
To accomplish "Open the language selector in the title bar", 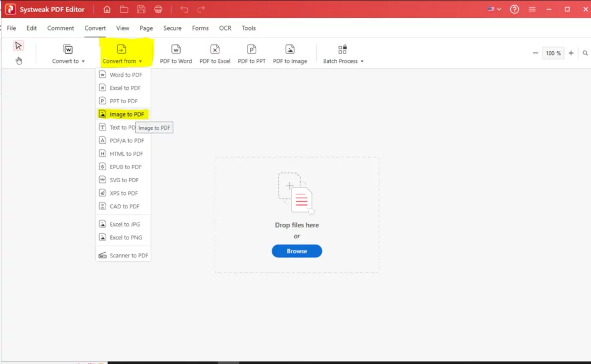I will point(493,9).
